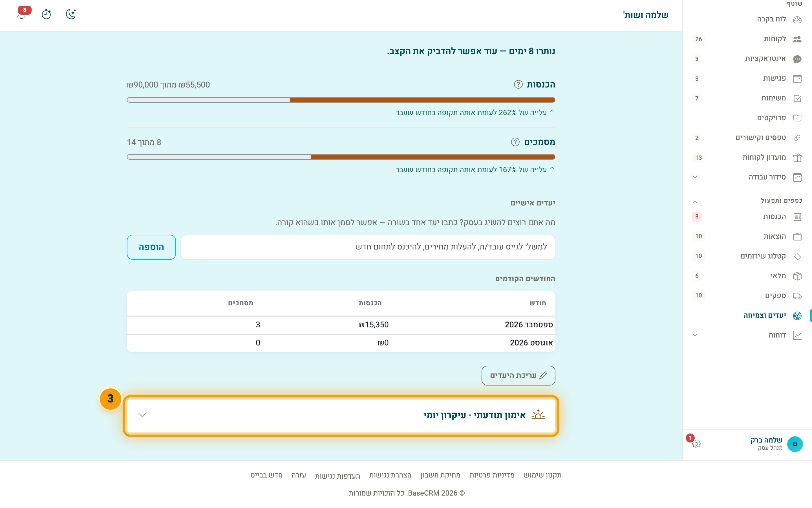The height and width of the screenshot is (508, 812).
Task: Click help question mark beside מסמכים heading
Action: [x=515, y=142]
